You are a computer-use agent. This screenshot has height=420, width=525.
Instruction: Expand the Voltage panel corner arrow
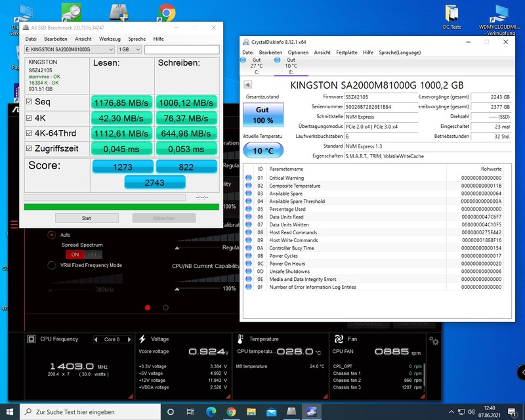click(x=228, y=396)
